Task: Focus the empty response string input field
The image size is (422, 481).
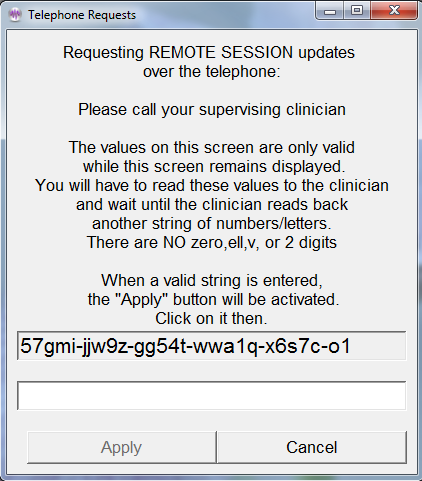Action: 211,396
